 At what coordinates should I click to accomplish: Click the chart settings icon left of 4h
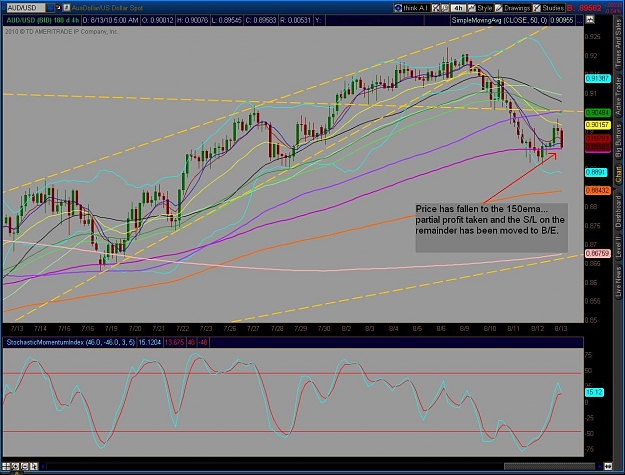[x=445, y=8]
